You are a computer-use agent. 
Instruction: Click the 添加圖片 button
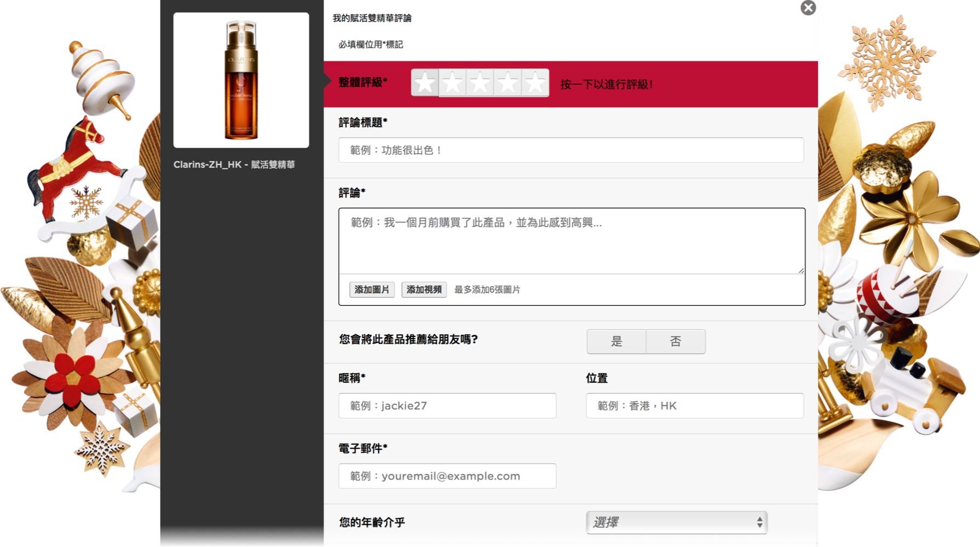372,289
